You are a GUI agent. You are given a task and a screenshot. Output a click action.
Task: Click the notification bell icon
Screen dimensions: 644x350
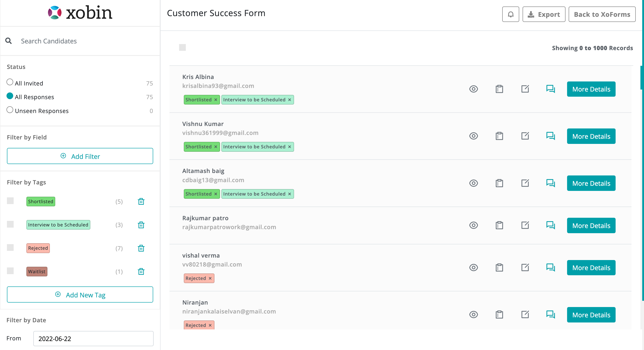pyautogui.click(x=511, y=14)
